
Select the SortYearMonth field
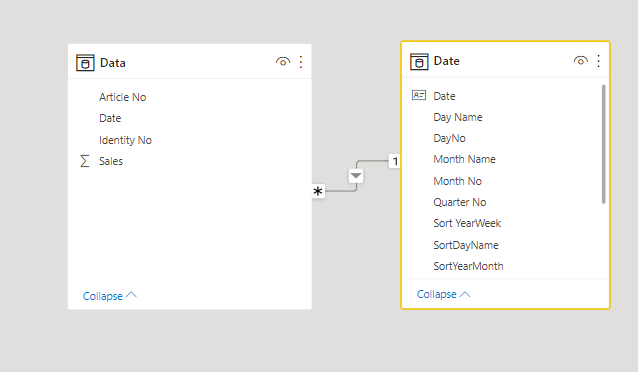[468, 266]
